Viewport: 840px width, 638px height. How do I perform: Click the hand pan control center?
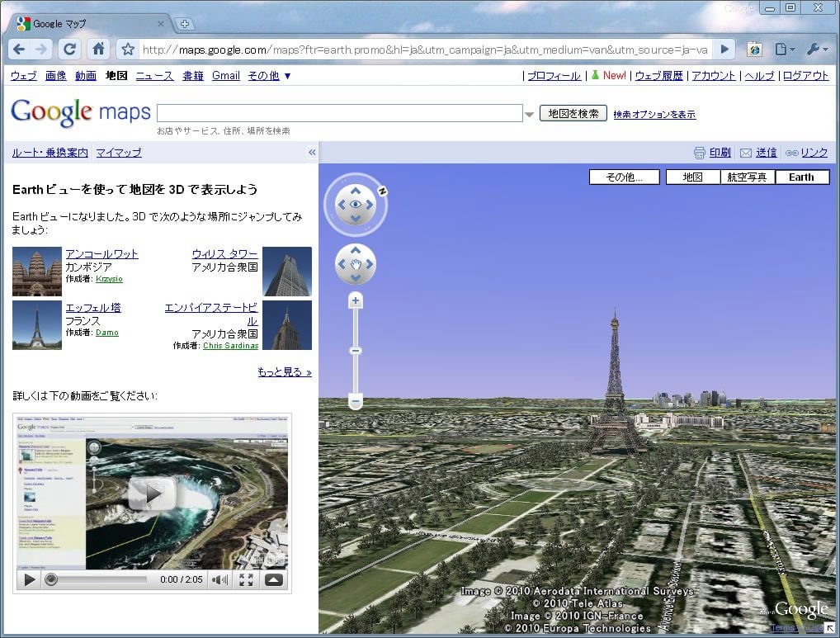click(356, 265)
